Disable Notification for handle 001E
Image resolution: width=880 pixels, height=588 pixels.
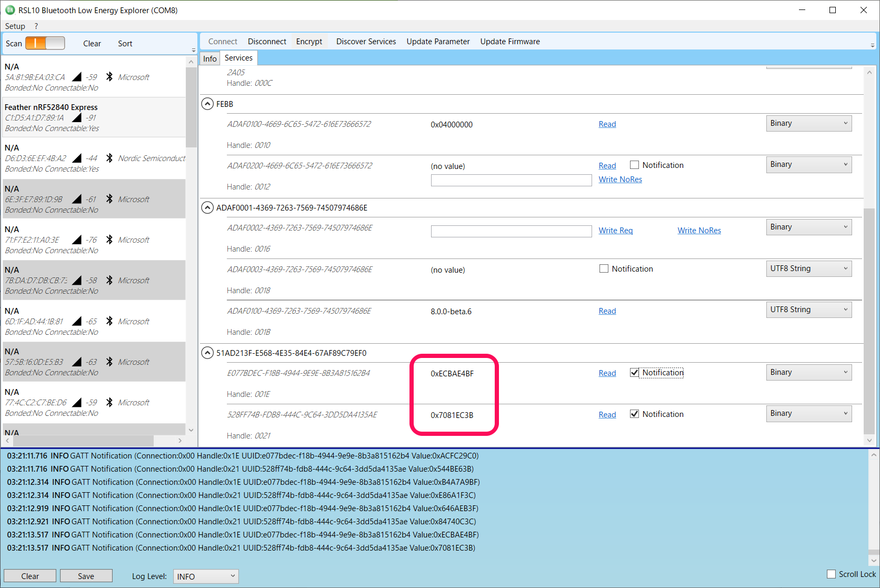(x=635, y=373)
